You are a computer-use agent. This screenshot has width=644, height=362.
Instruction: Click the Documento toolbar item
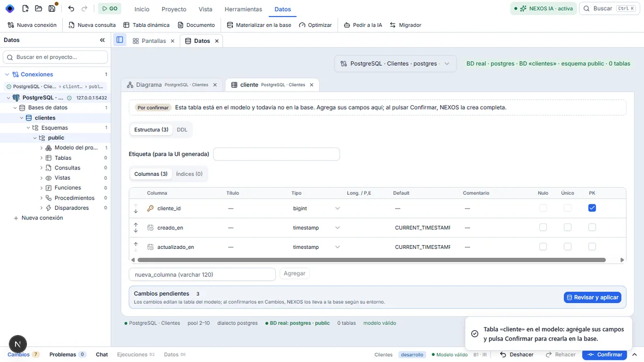point(196,25)
